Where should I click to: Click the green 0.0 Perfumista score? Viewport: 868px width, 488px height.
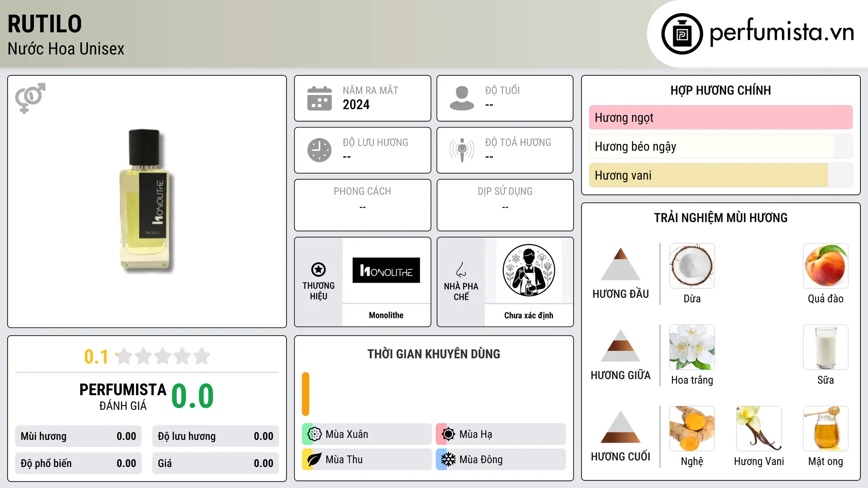192,396
